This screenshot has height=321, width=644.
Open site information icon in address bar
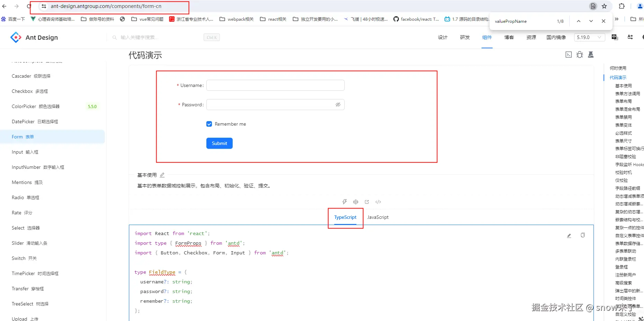(44, 6)
